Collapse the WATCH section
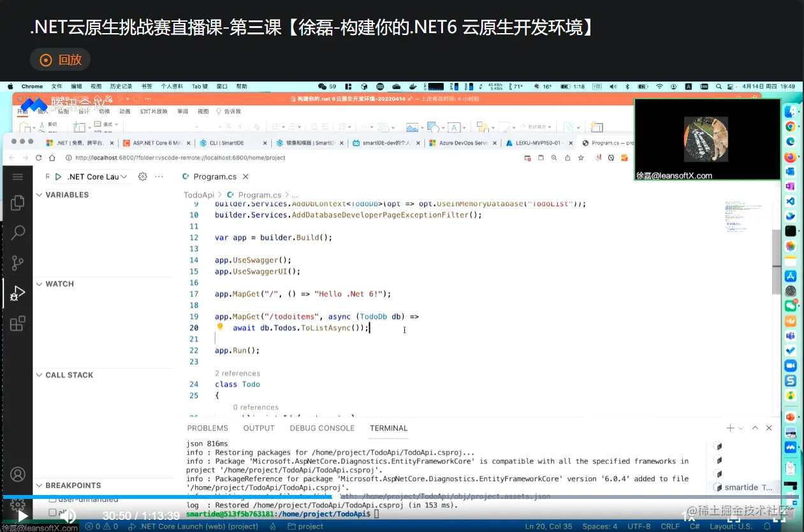804x532 pixels. point(40,284)
